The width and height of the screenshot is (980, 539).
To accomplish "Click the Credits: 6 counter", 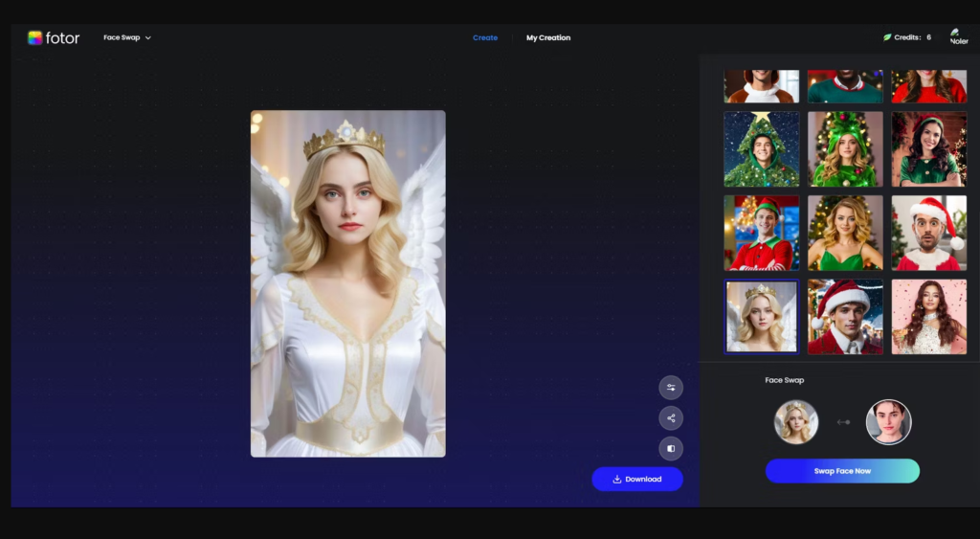I will click(x=912, y=37).
